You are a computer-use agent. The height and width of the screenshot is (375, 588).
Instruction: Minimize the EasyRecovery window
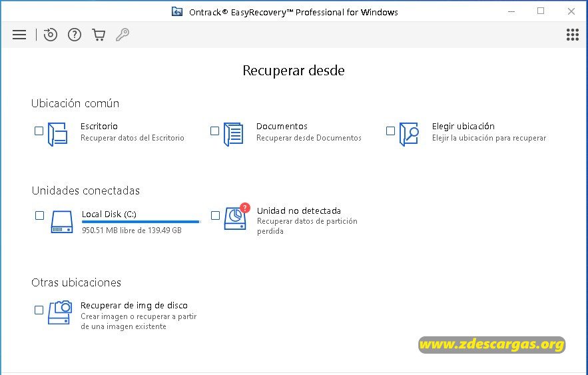511,11
